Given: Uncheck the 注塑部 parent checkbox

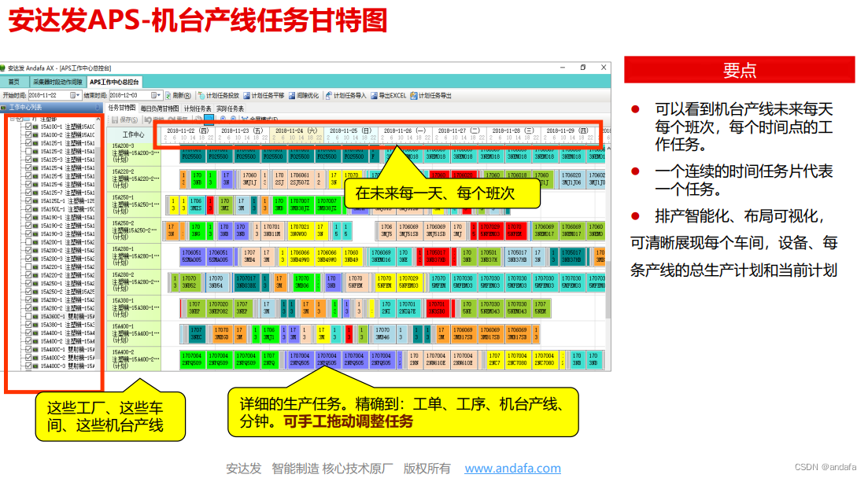Looking at the screenshot, I should click(20, 119).
